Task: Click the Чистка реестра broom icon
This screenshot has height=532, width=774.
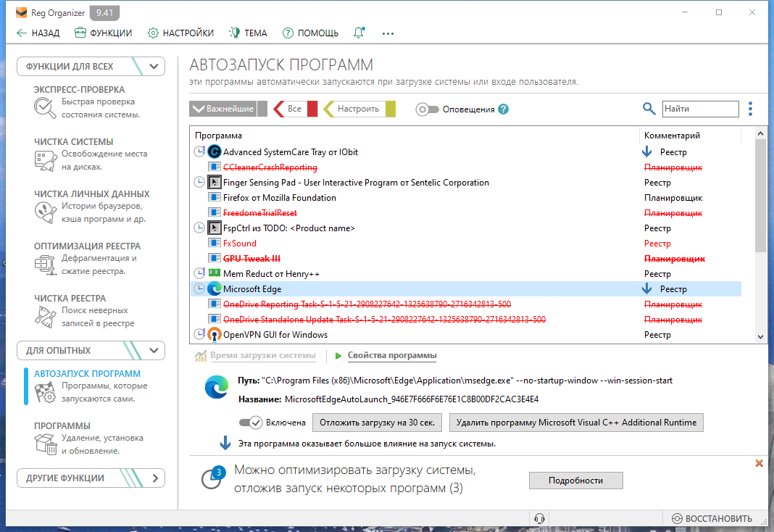Action: [46, 317]
